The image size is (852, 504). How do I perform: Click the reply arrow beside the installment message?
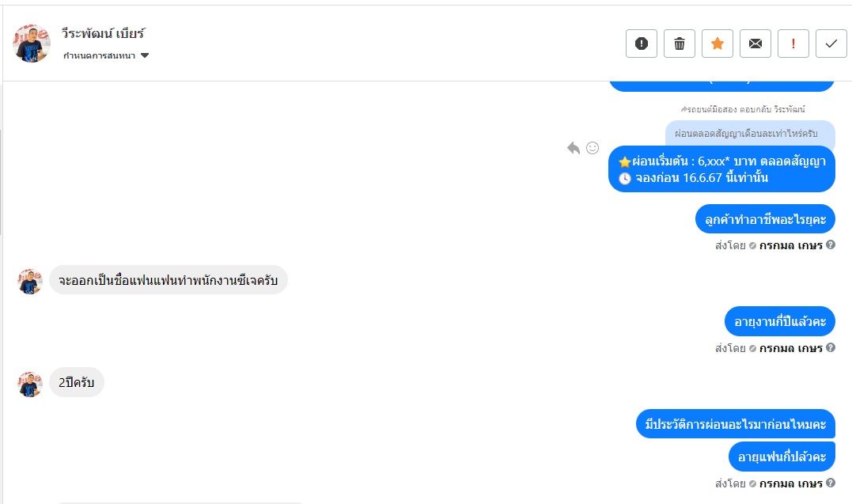(574, 148)
